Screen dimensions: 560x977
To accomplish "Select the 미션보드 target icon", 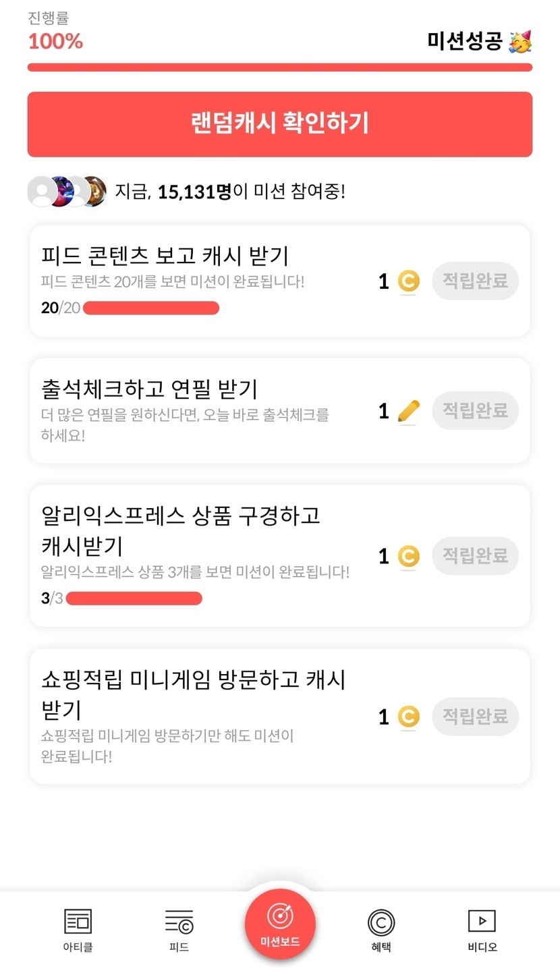I will pyautogui.click(x=280, y=917).
